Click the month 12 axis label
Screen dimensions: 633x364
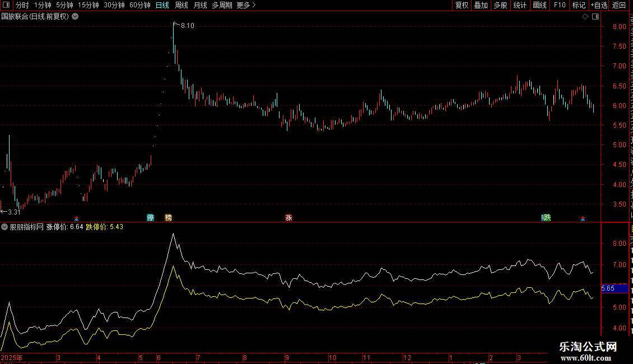point(407,358)
